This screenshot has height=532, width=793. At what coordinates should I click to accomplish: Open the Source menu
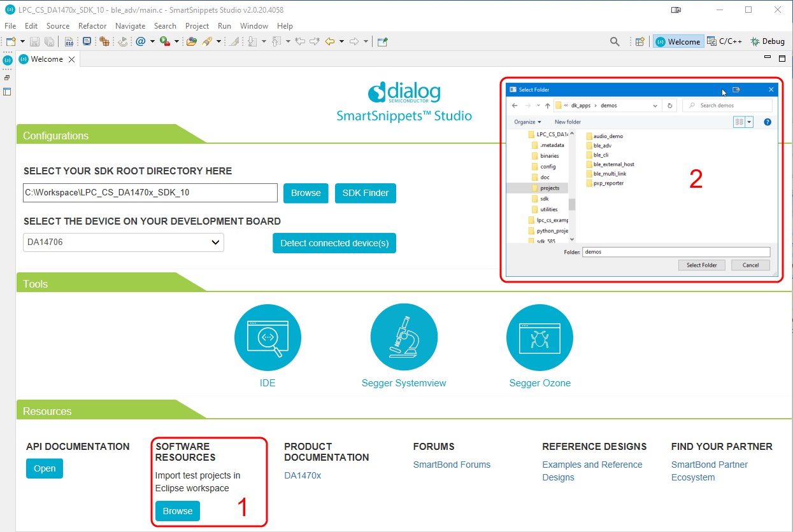tap(58, 26)
